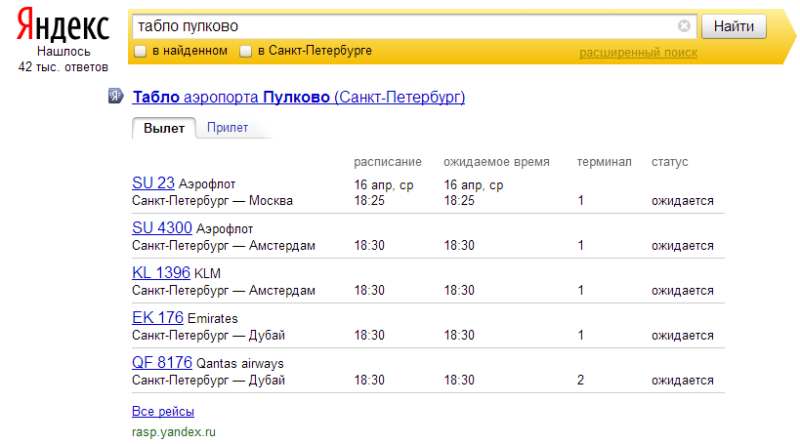Open the "расширенный поиск" link
This screenshot has width=800, height=444.
point(638,52)
